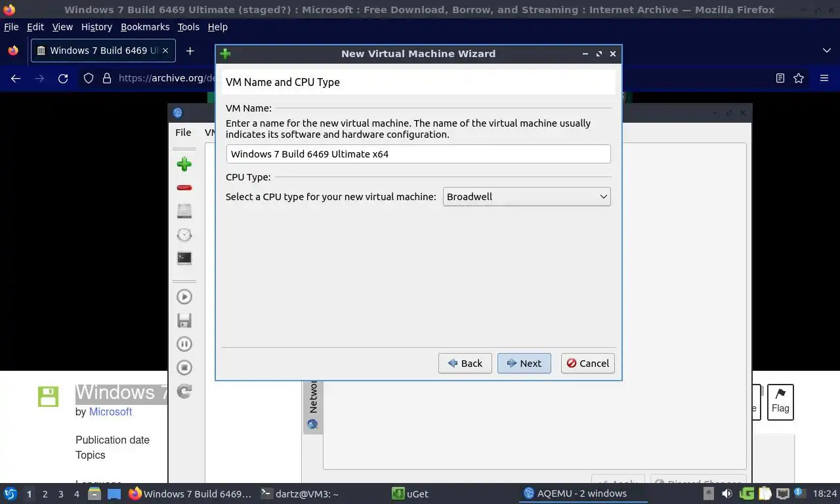
Task: Click the show desktop taskbar icon
Action: 114,493
